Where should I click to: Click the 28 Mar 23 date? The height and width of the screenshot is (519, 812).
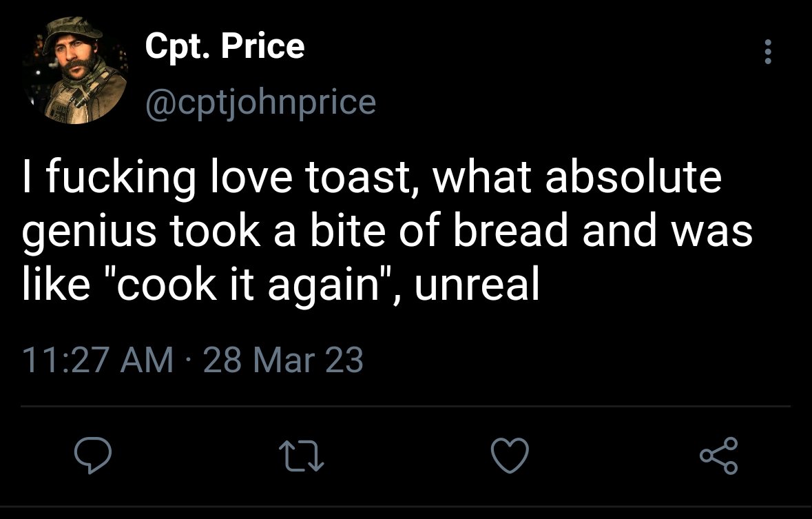point(283,360)
